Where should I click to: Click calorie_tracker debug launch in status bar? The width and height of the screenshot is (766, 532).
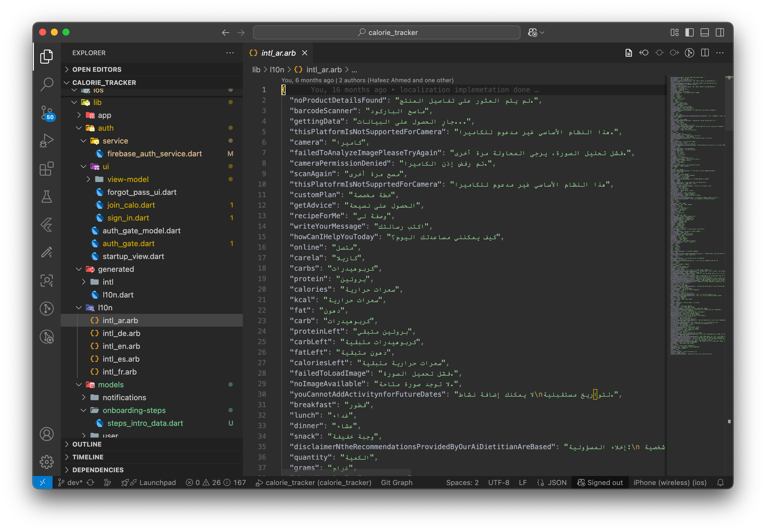[x=314, y=482]
